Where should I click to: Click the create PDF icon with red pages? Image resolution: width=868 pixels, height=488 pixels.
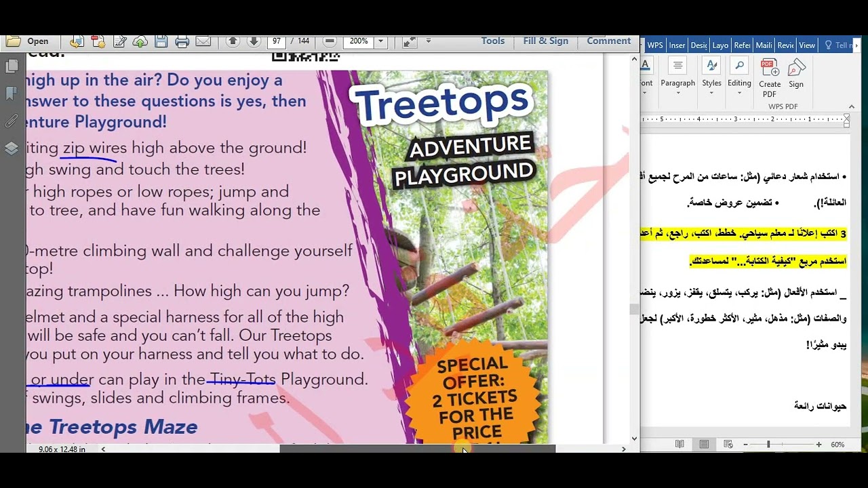[x=98, y=41]
